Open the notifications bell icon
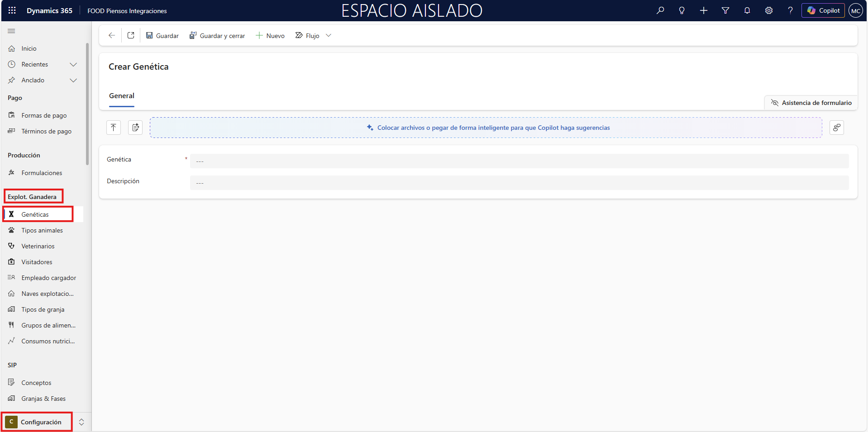868x432 pixels. coord(747,10)
